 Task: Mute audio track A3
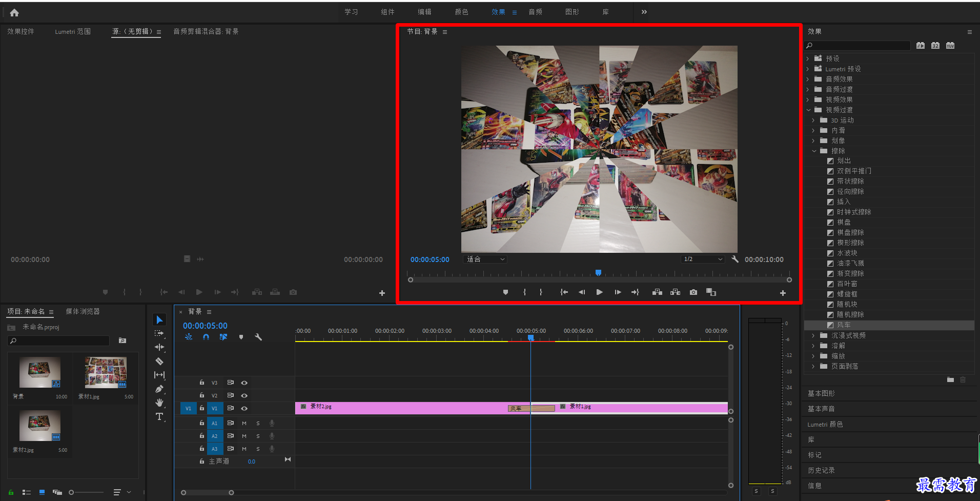pyautogui.click(x=244, y=449)
